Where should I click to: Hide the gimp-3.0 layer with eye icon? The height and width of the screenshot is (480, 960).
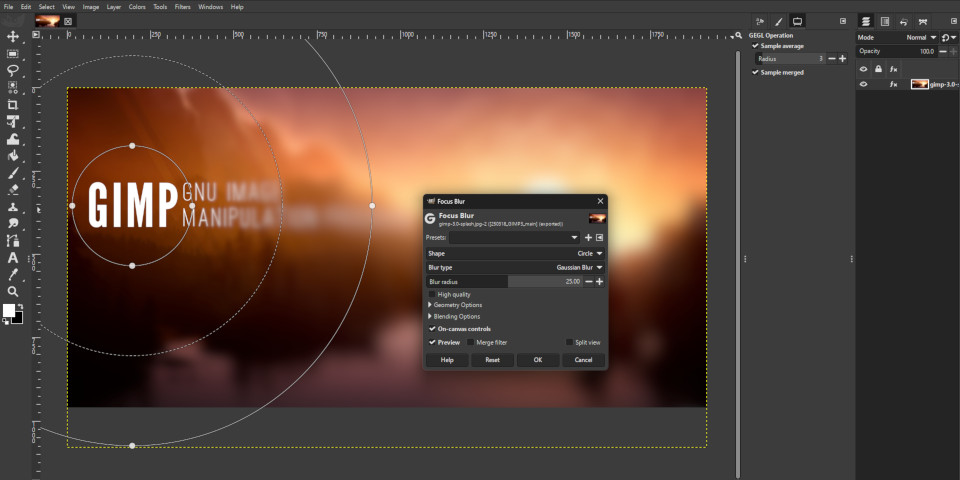pos(864,85)
